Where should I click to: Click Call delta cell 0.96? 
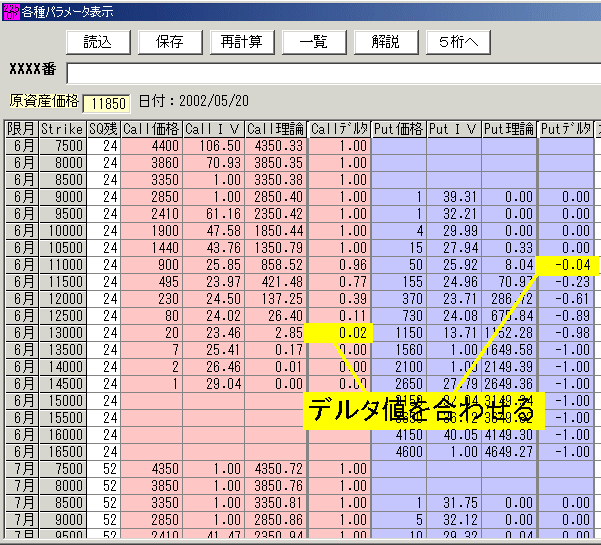(340, 265)
